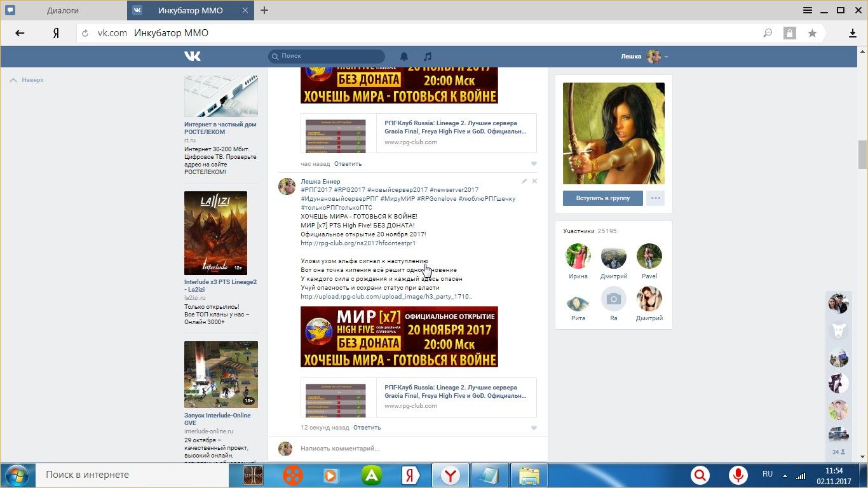
Task: Open the Лешка profile dropdown menu
Action: coord(644,56)
